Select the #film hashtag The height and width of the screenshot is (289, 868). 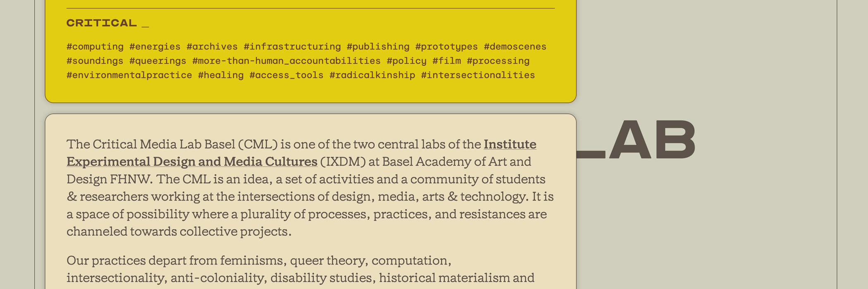[447, 61]
